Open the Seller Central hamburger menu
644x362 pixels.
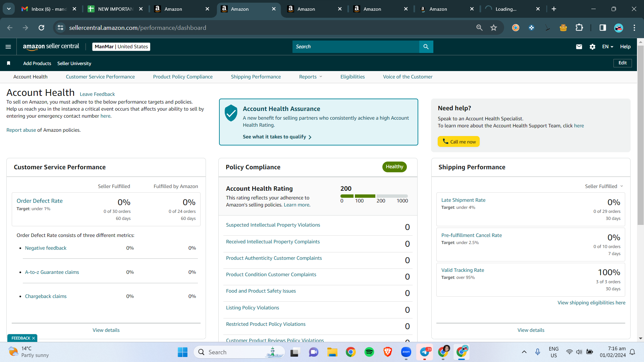[x=8, y=47]
